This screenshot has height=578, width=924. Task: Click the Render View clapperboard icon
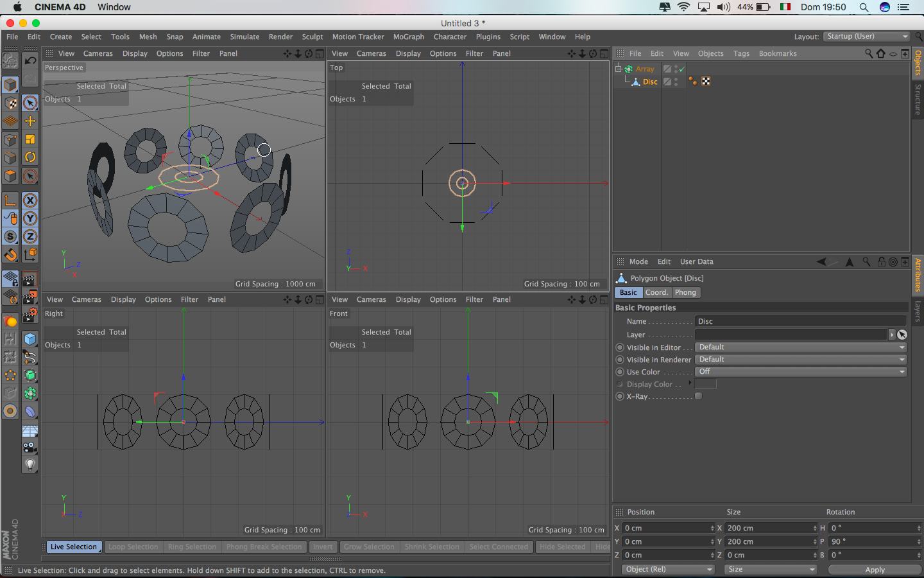tap(30, 279)
